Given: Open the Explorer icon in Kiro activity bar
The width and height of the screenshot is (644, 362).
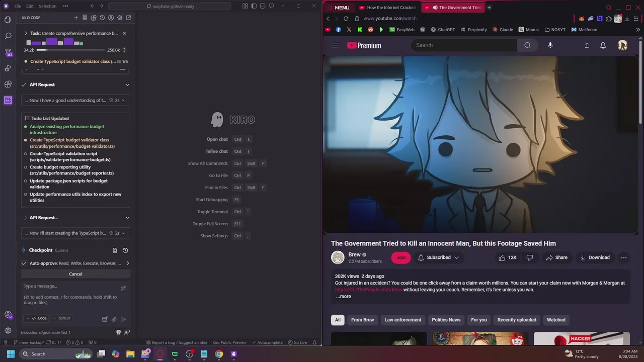Looking at the screenshot, I should click(x=8, y=20).
